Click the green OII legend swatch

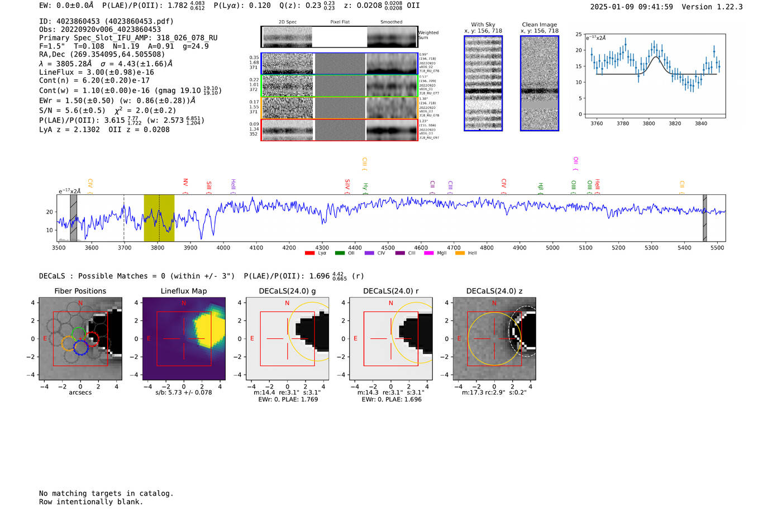click(340, 253)
